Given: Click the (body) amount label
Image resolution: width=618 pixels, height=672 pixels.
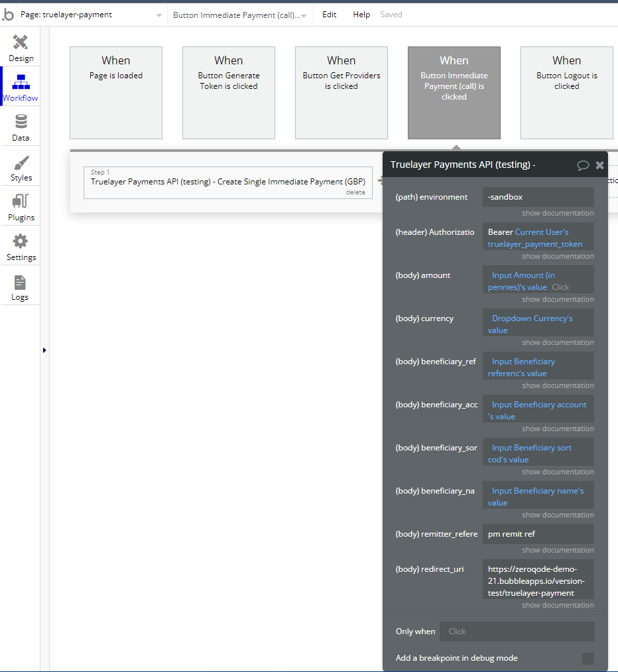Looking at the screenshot, I should pos(422,275).
